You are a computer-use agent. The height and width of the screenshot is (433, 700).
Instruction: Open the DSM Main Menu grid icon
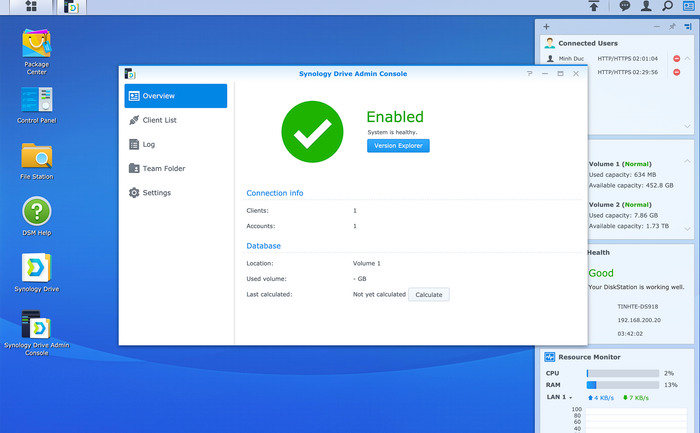31,6
